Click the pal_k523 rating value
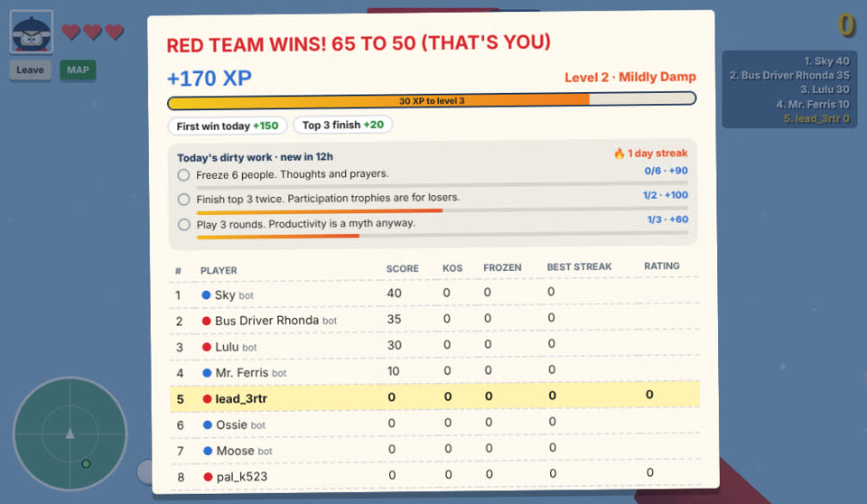This screenshot has height=504, width=867. click(649, 472)
